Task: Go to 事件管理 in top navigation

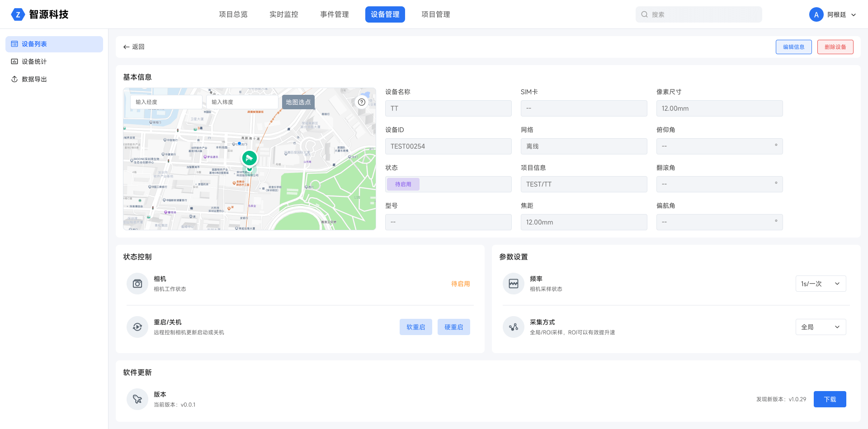Action: click(335, 14)
